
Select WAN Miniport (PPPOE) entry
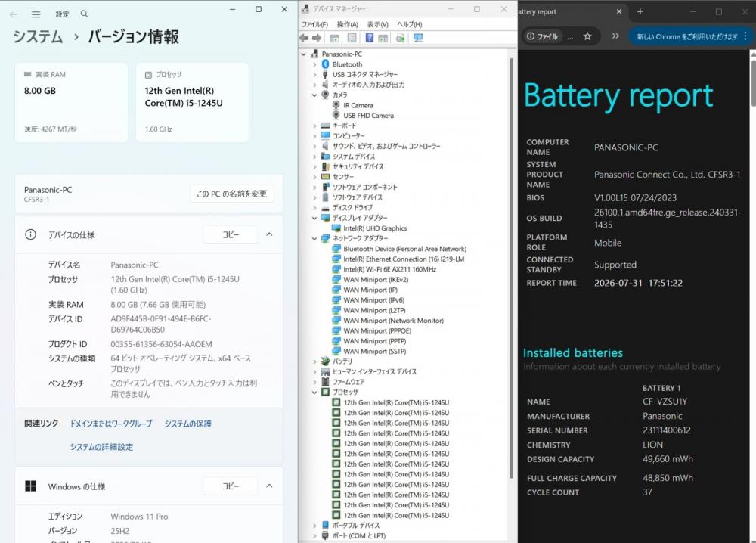pyautogui.click(x=377, y=330)
